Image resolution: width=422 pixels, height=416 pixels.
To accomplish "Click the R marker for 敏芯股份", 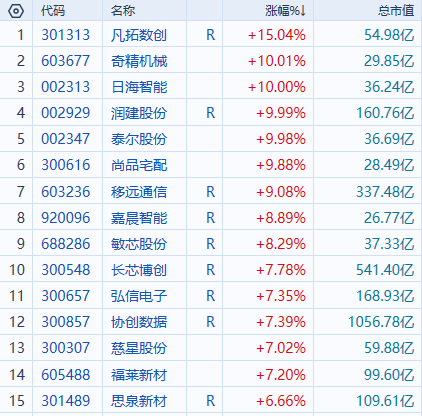I will [211, 244].
